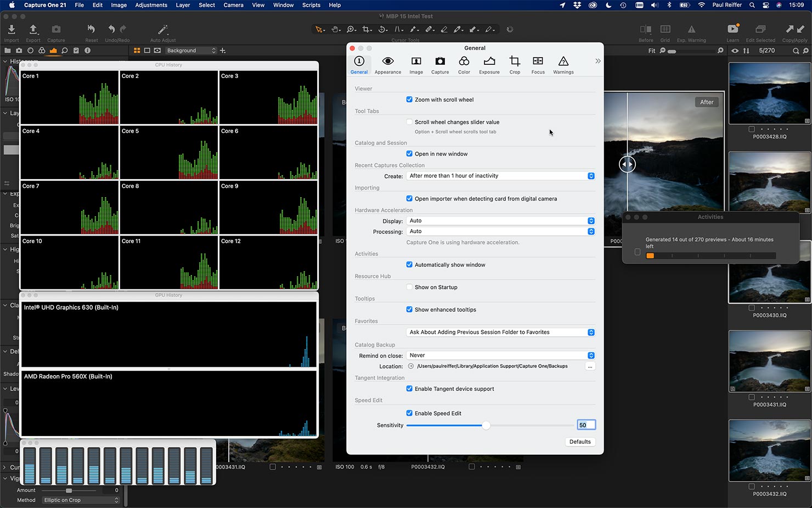Click the Edit Selected toolbar icon
The height and width of the screenshot is (508, 812).
coord(760,29)
